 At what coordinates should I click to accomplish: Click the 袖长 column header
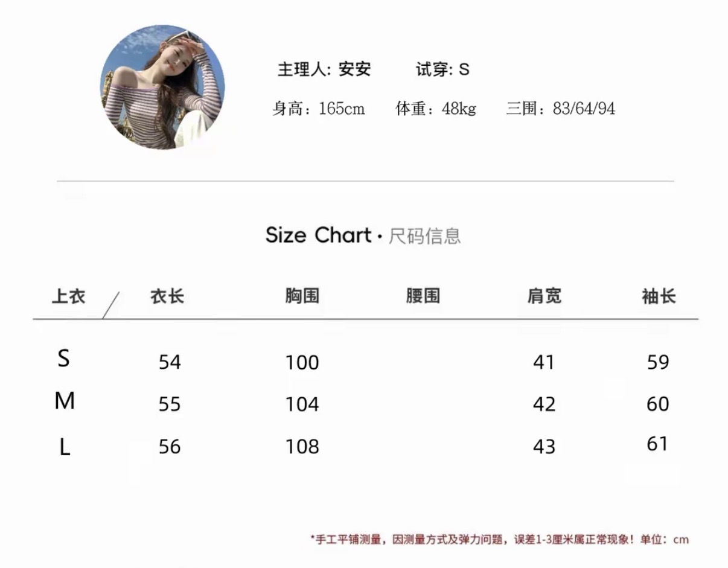coord(658,296)
